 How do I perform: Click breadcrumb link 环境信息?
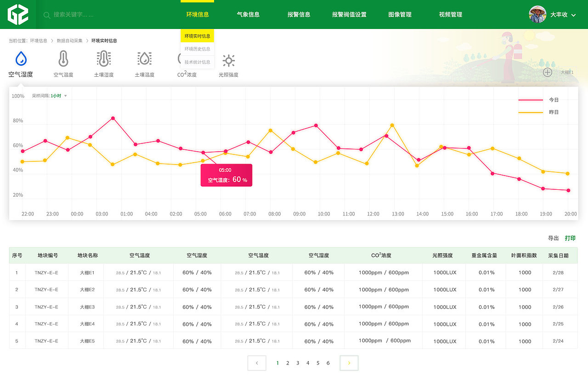[x=39, y=40]
